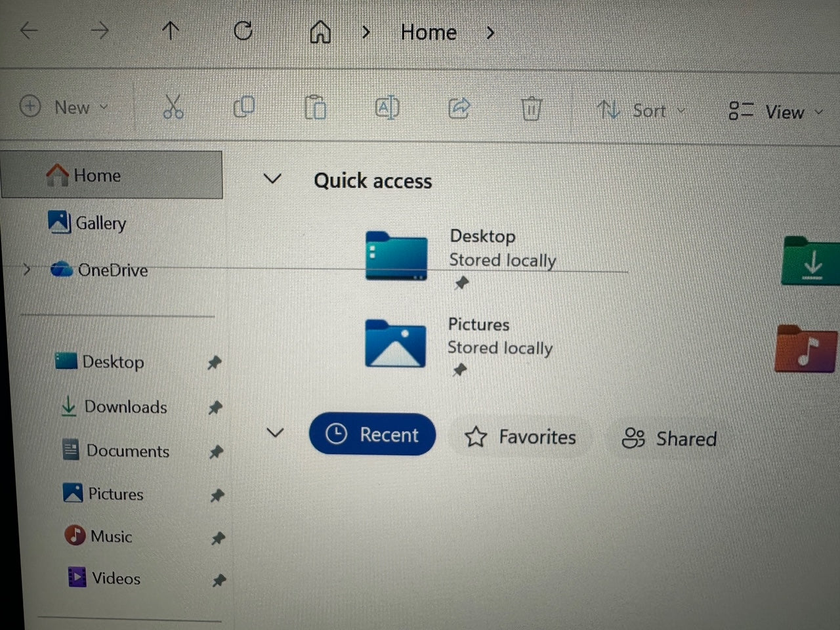Open the New item menu button
Viewport: 840px width, 630px height.
[64, 107]
